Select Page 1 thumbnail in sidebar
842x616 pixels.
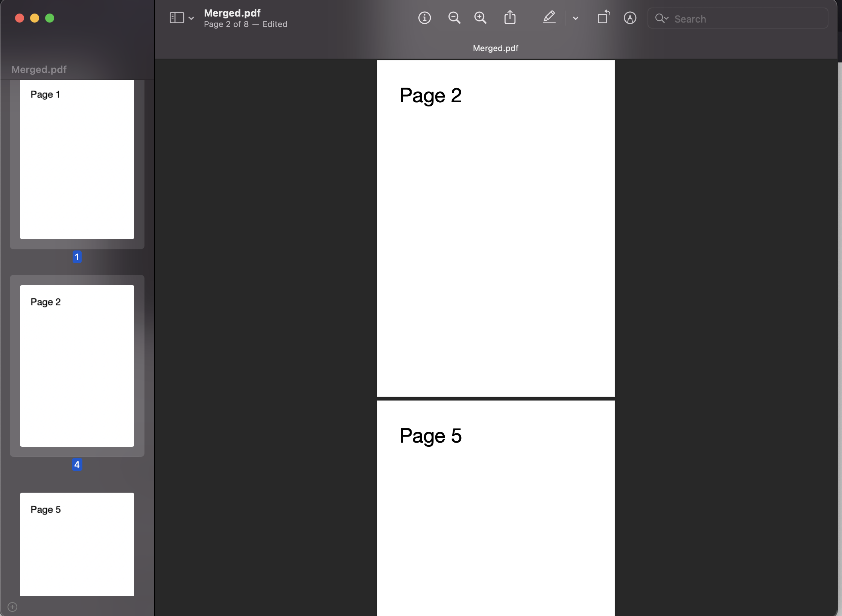(x=76, y=159)
